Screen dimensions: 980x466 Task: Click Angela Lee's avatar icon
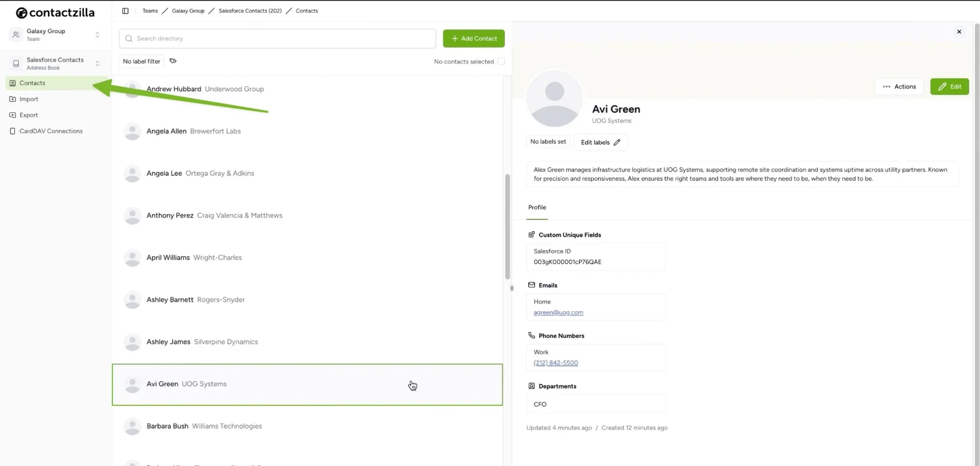[x=132, y=174]
